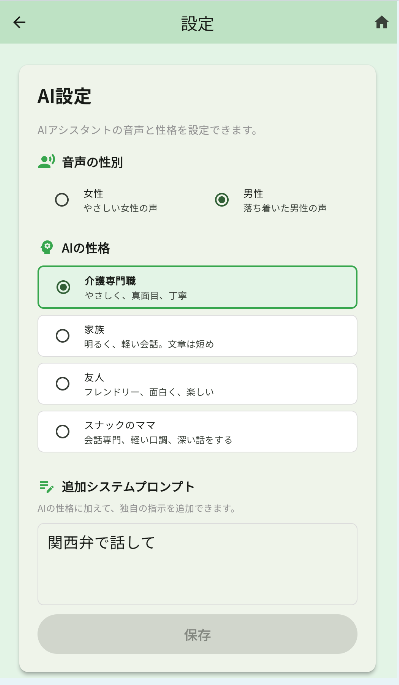Choose the 友人 personality radio
This screenshot has height=685, width=399.
(62, 384)
